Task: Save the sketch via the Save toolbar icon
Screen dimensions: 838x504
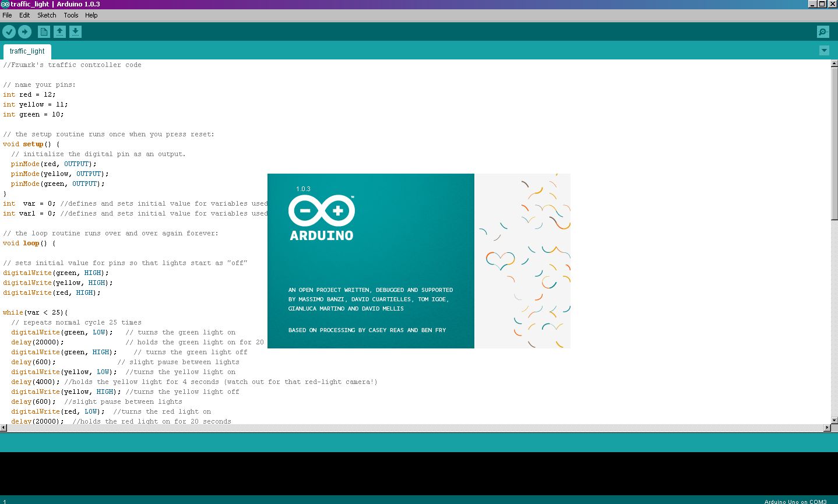Action: tap(76, 31)
